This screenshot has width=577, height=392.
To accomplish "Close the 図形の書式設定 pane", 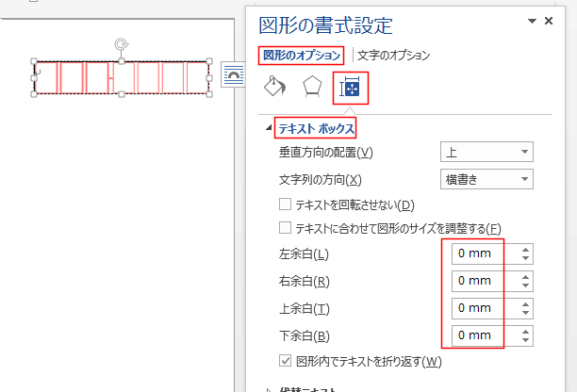I will click(562, 21).
